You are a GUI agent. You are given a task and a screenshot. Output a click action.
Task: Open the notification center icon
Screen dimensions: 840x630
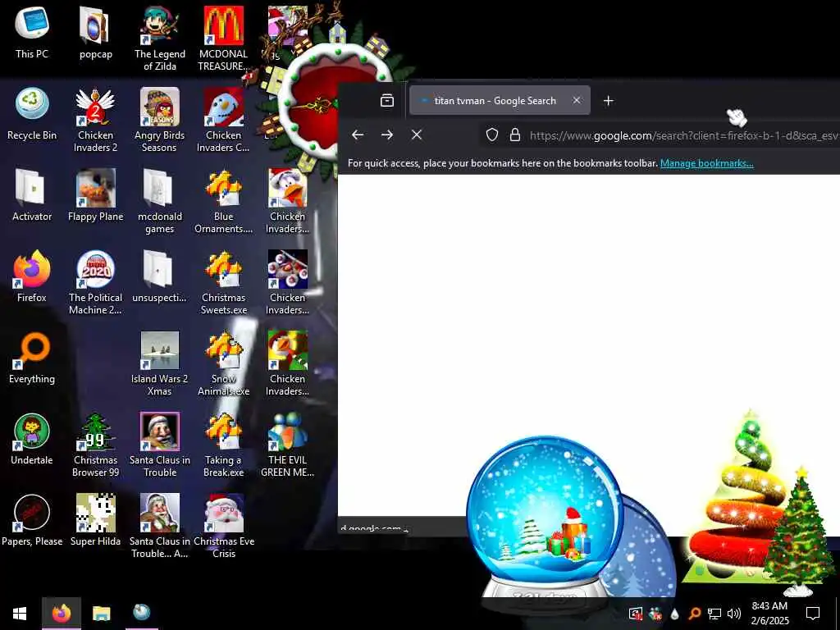click(x=813, y=614)
